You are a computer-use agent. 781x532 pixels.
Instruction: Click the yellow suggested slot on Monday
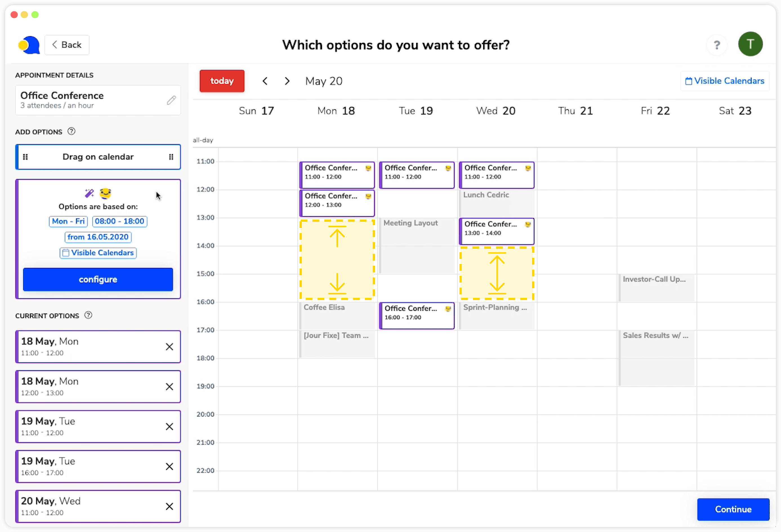point(337,260)
